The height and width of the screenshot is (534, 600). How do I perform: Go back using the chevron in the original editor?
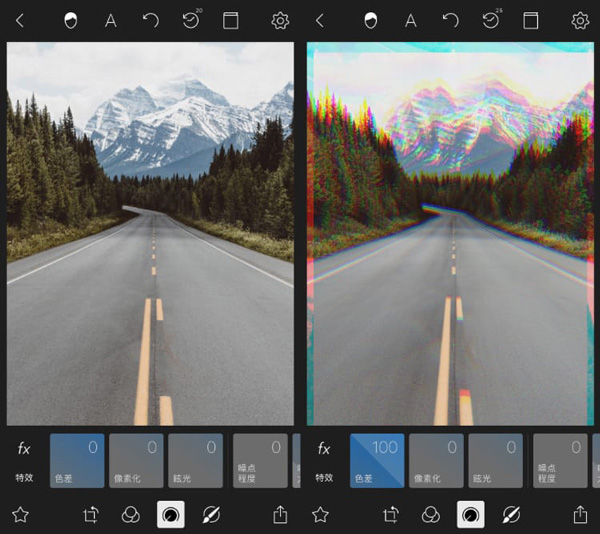20,20
